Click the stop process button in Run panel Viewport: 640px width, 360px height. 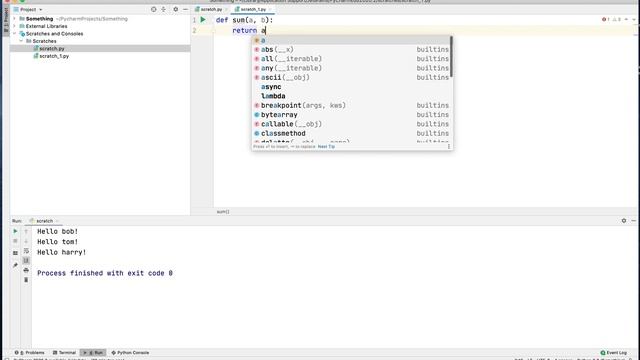15,241
